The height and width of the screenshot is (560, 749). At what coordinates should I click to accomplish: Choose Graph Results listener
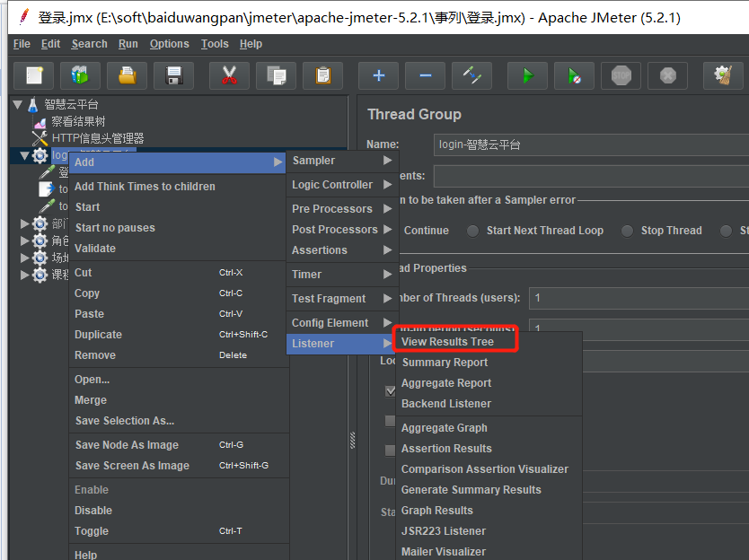pos(489,511)
